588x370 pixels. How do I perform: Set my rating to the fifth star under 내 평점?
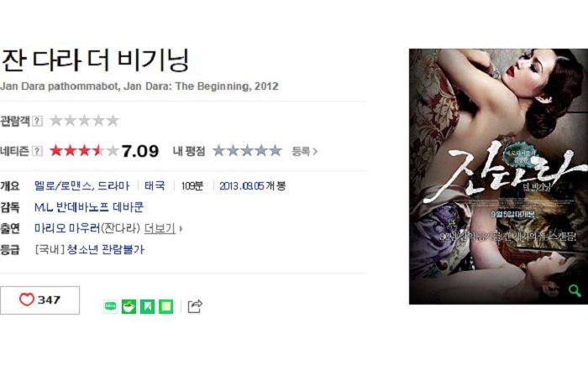click(x=276, y=150)
